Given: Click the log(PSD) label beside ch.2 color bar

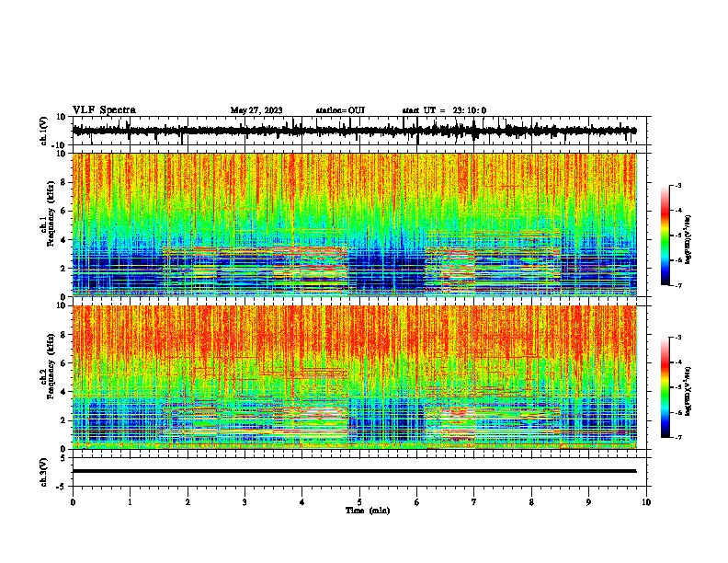Looking at the screenshot, I should [x=688, y=391].
